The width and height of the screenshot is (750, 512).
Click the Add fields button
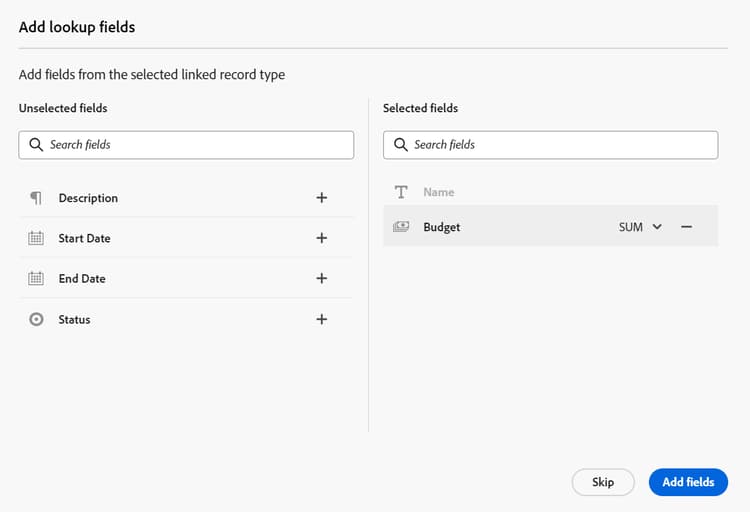(688, 482)
